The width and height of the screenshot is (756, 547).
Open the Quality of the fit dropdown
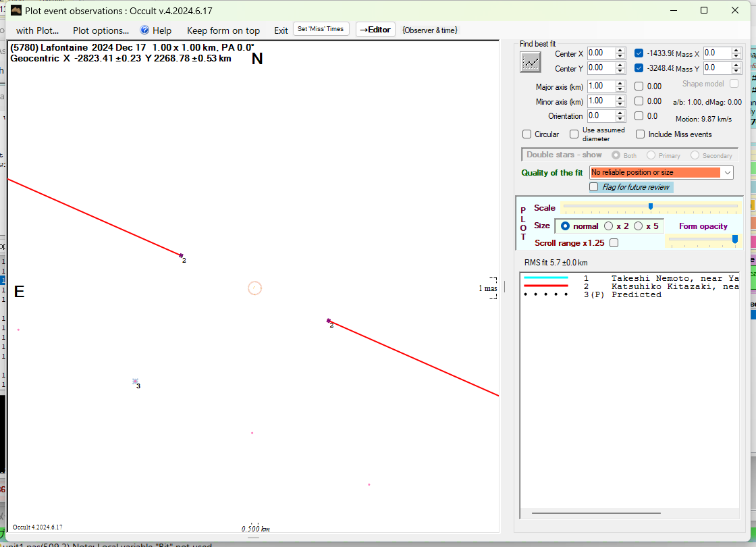pos(727,173)
